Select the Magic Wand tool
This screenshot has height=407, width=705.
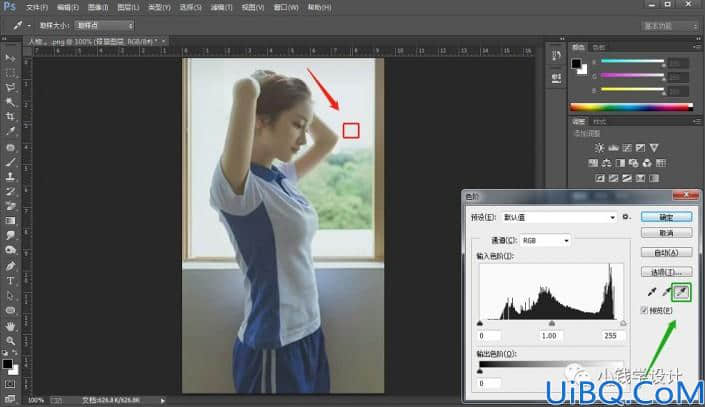[x=10, y=102]
